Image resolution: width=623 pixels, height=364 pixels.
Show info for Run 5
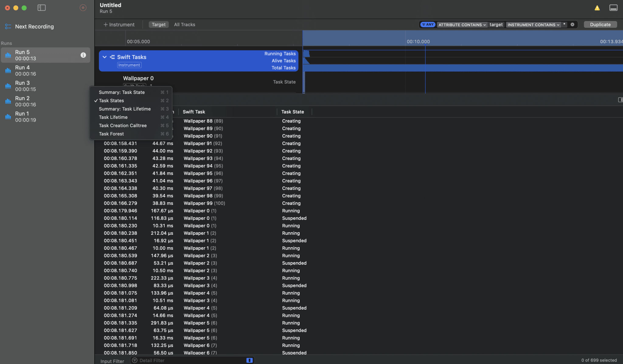click(83, 55)
